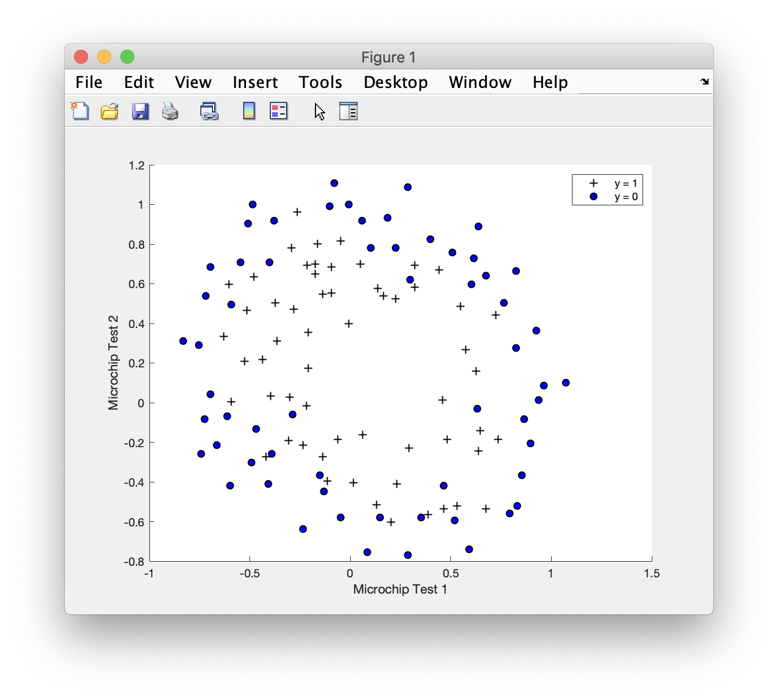Click the blue circle marker in the legend
Image resolution: width=778 pixels, height=700 pixels.
tap(593, 197)
